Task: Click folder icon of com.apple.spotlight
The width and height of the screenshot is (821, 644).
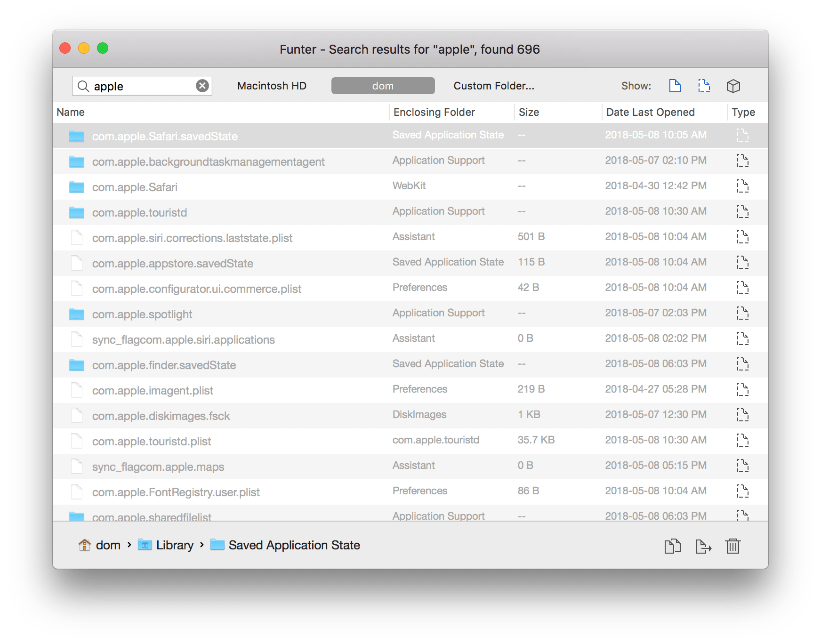Action: [77, 314]
